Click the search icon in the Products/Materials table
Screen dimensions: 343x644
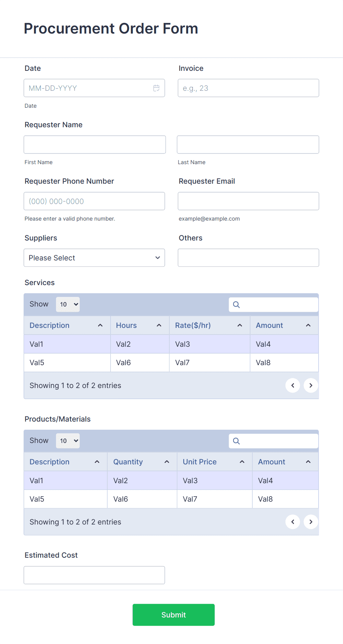pyautogui.click(x=236, y=441)
